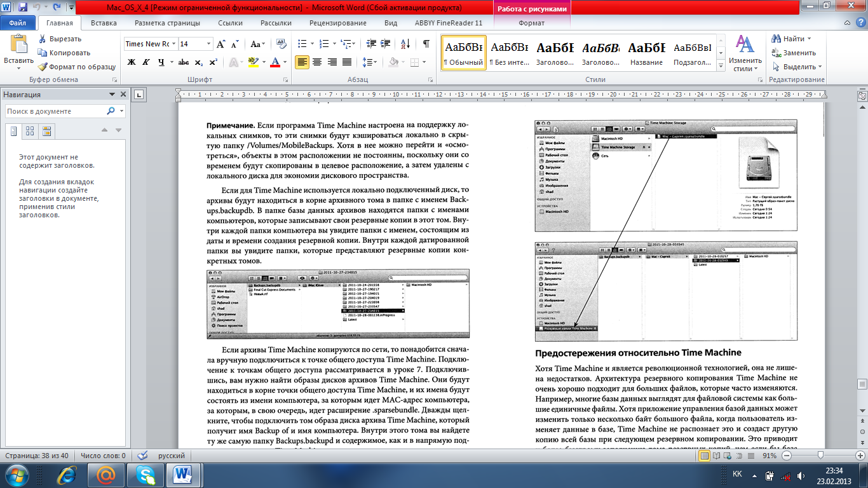
Task: Click Change Styles (Изменить стили)
Action: (745, 53)
